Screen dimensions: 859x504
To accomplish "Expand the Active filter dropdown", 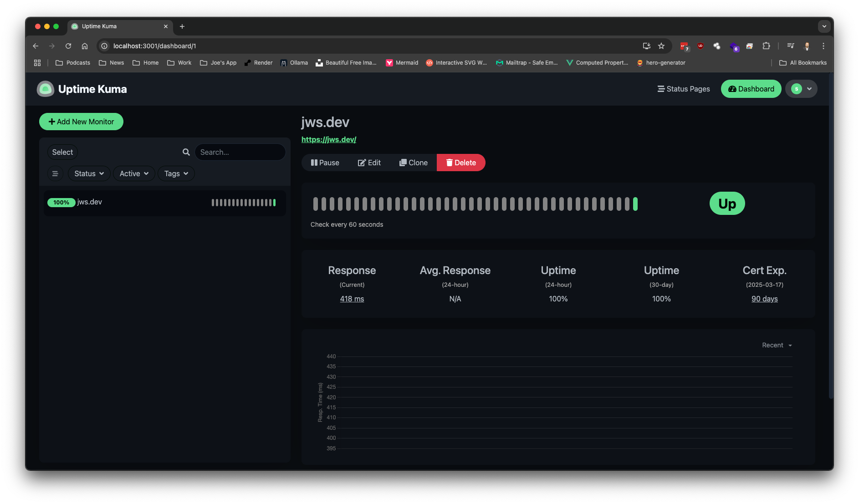I will point(134,173).
